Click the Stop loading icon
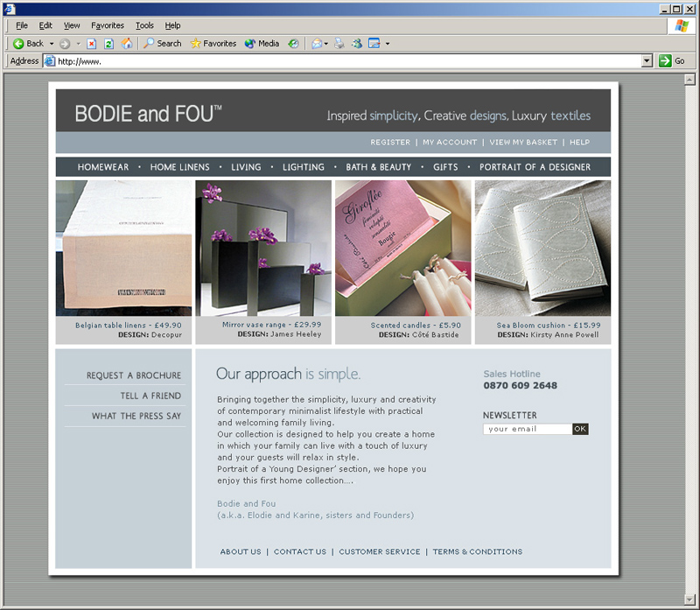The image size is (700, 610). click(x=92, y=43)
